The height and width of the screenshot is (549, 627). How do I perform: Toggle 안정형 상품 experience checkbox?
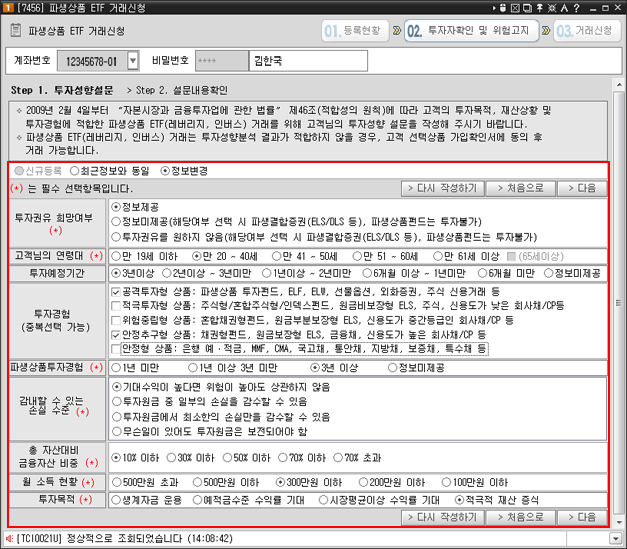tap(116, 349)
